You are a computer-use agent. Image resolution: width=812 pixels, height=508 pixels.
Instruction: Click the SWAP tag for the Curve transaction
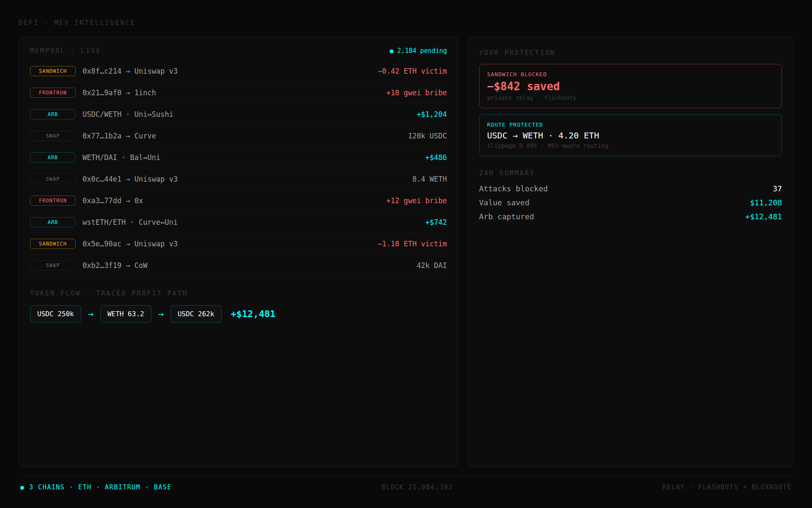(53, 136)
